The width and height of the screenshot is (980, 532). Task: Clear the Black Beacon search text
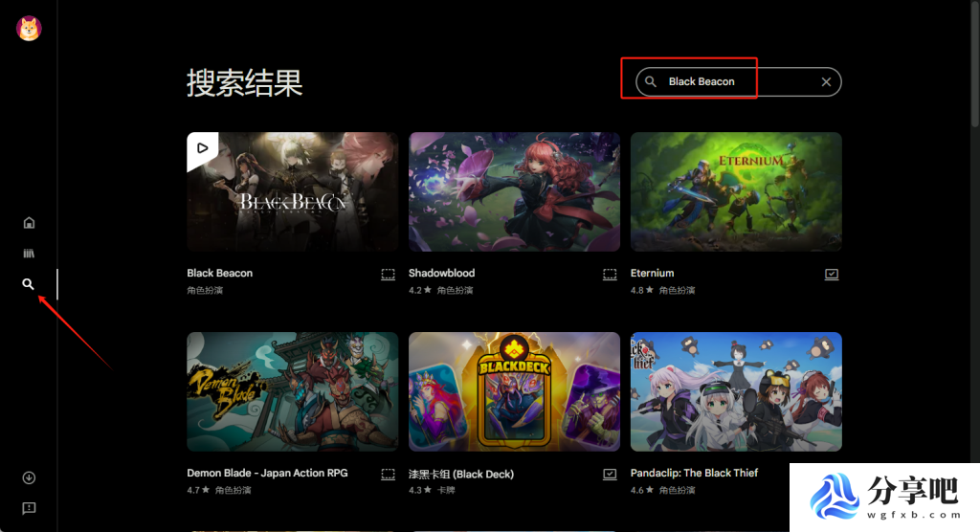[826, 82]
